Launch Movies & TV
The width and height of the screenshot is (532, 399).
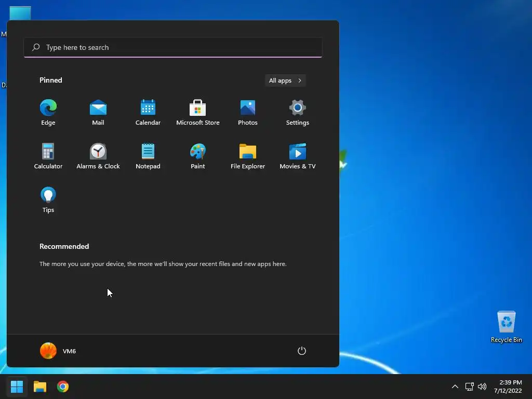(x=298, y=156)
